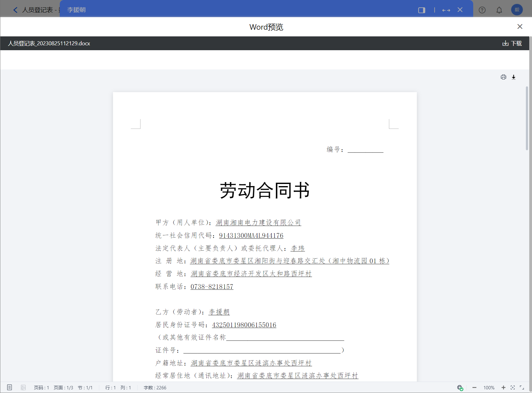Open the notifications bell
The image size is (532, 393).
tap(499, 10)
